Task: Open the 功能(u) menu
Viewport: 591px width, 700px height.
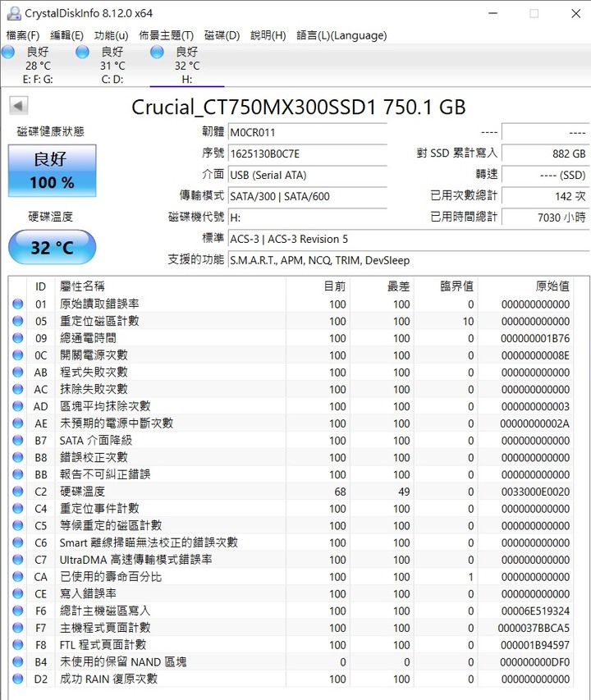Action: tap(111, 35)
